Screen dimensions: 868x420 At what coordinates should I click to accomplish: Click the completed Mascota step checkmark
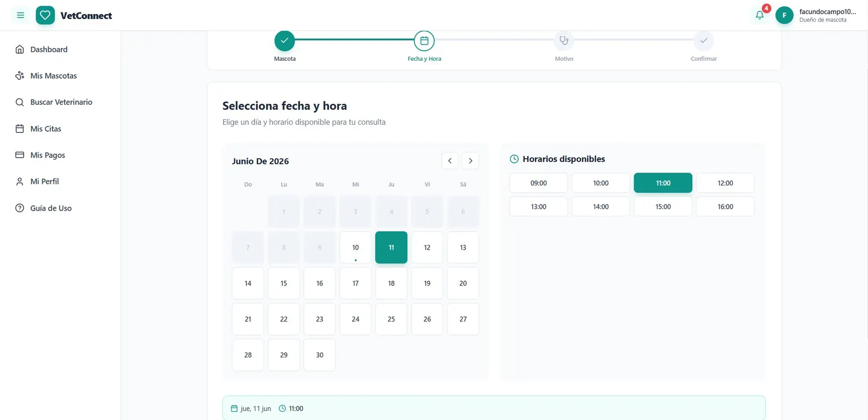pos(284,41)
